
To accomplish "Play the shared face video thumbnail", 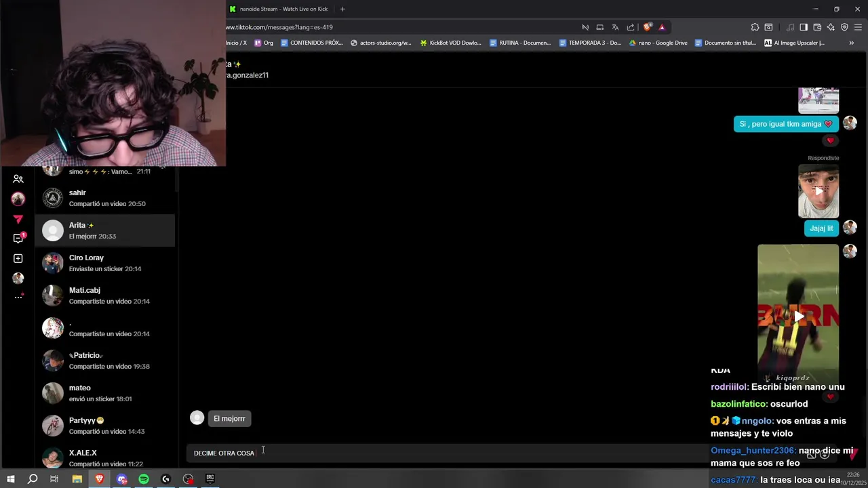I will (x=818, y=191).
